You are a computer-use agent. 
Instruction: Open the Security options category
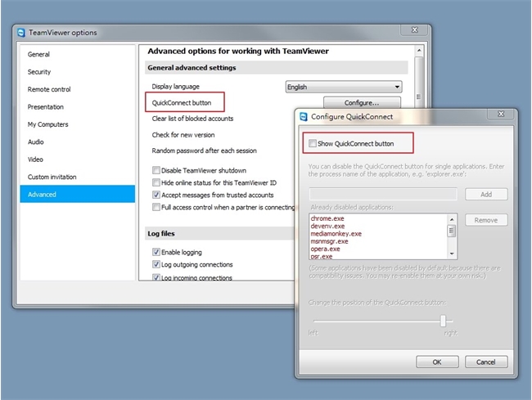pyautogui.click(x=39, y=72)
